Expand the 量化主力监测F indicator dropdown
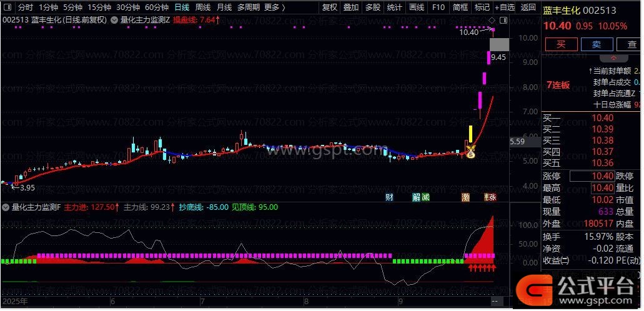The width and height of the screenshot is (644, 311). 7,207
